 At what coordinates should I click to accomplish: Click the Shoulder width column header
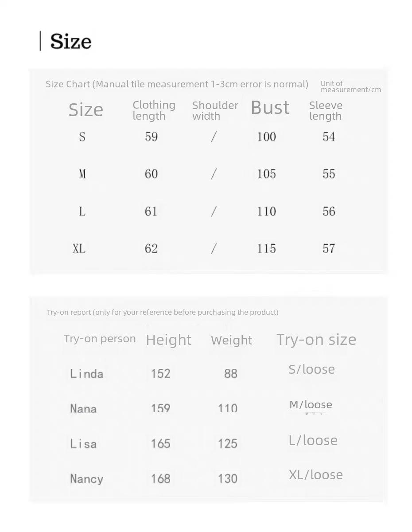pyautogui.click(x=215, y=110)
